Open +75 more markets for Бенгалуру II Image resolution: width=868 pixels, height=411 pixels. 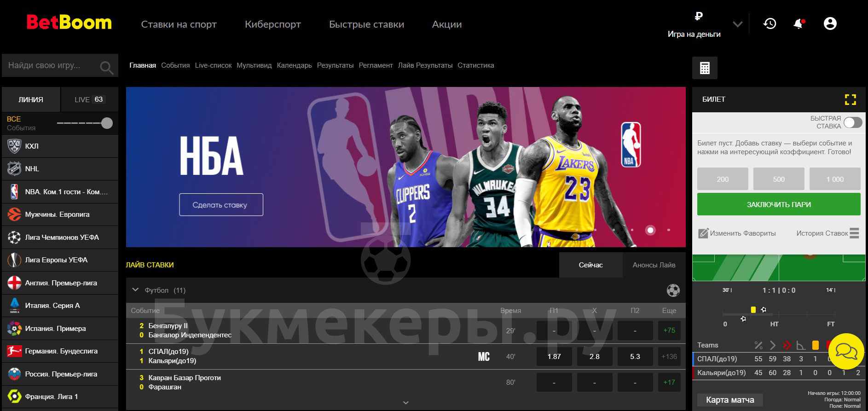click(669, 330)
